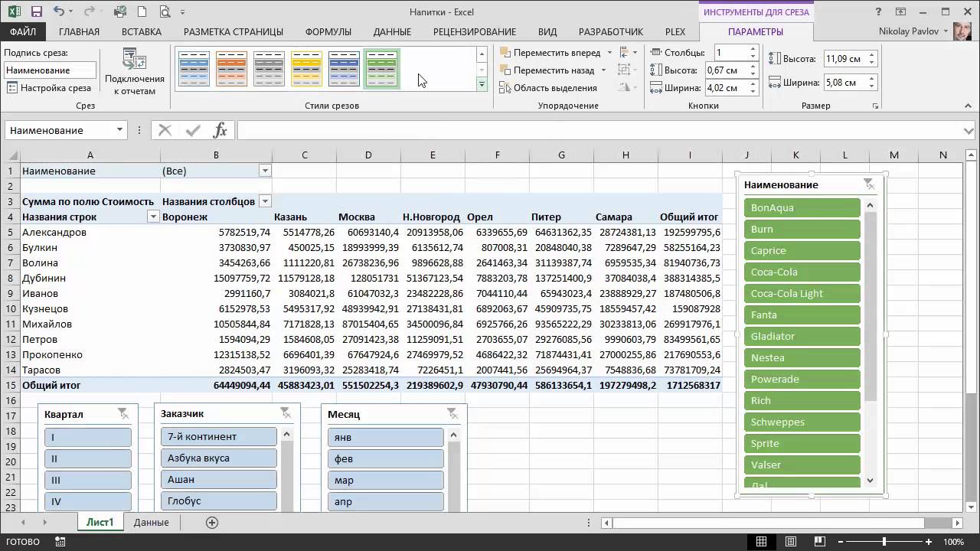
Task: Open row labels filter dropdown in A4
Action: (152, 217)
